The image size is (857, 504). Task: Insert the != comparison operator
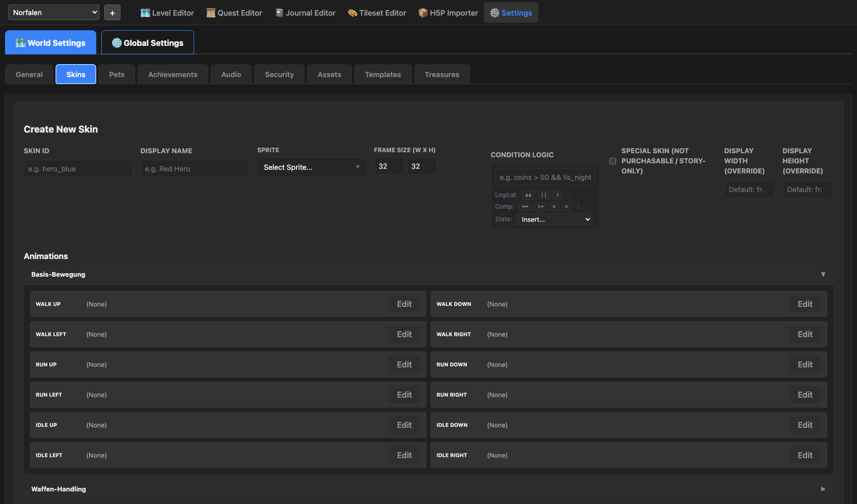[x=540, y=207]
